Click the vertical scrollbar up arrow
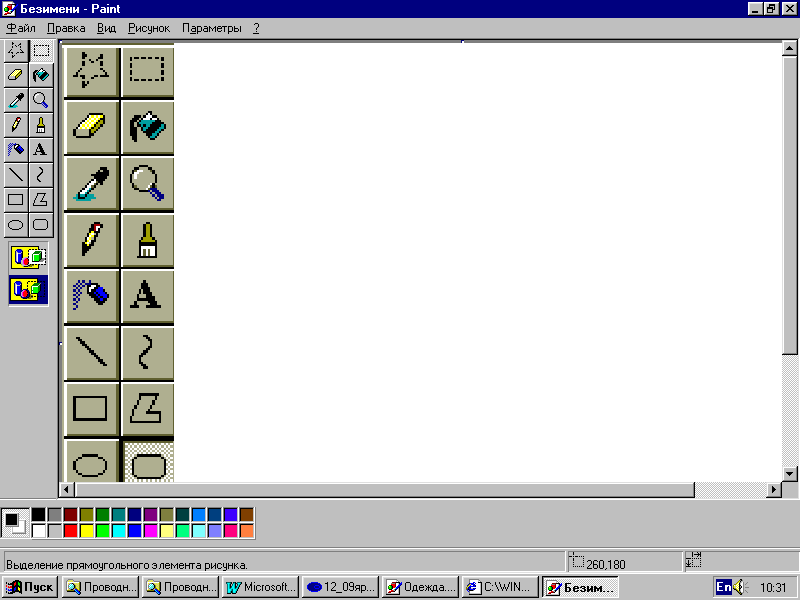This screenshot has height=600, width=800. click(789, 48)
